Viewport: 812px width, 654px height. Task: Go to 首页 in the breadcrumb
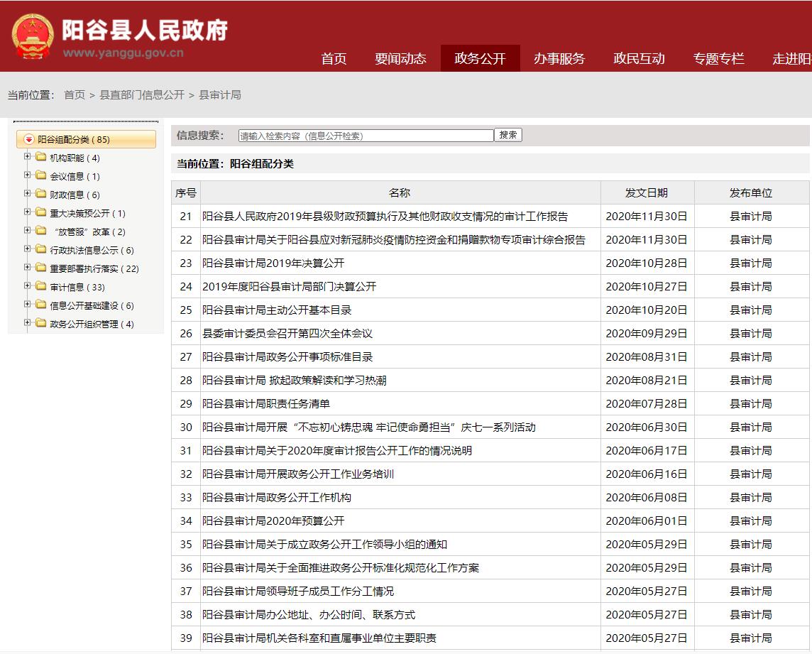[75, 95]
